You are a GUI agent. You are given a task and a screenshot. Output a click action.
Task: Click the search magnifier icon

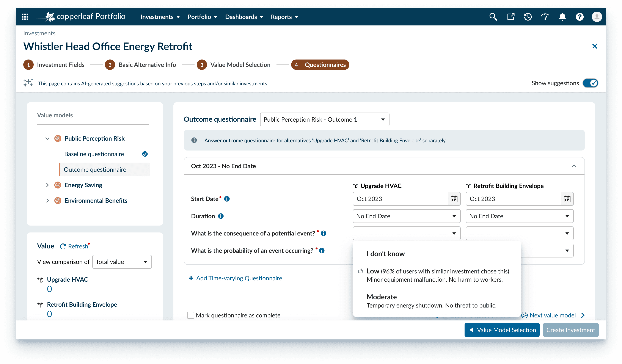coord(493,17)
